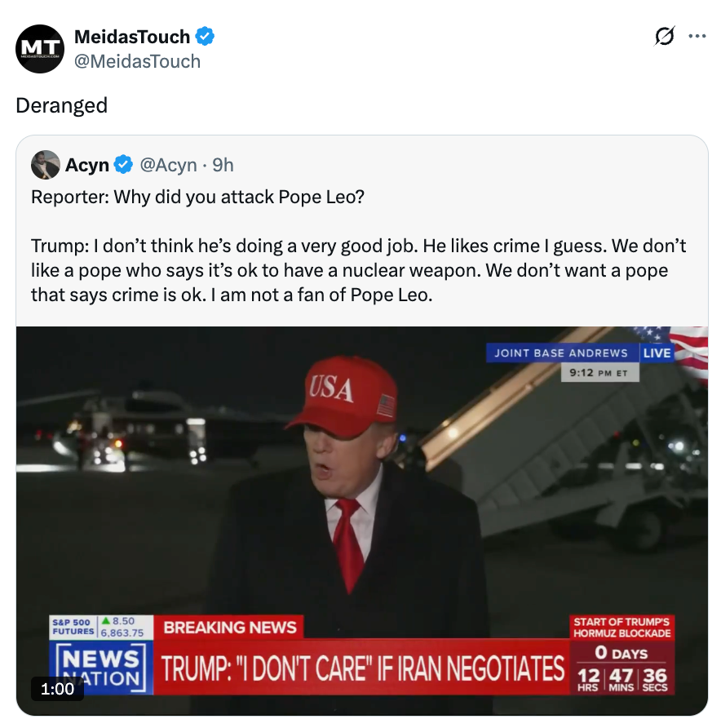The image size is (721, 728).
Task: Open the MeidasTouch display name link
Action: coord(132,37)
